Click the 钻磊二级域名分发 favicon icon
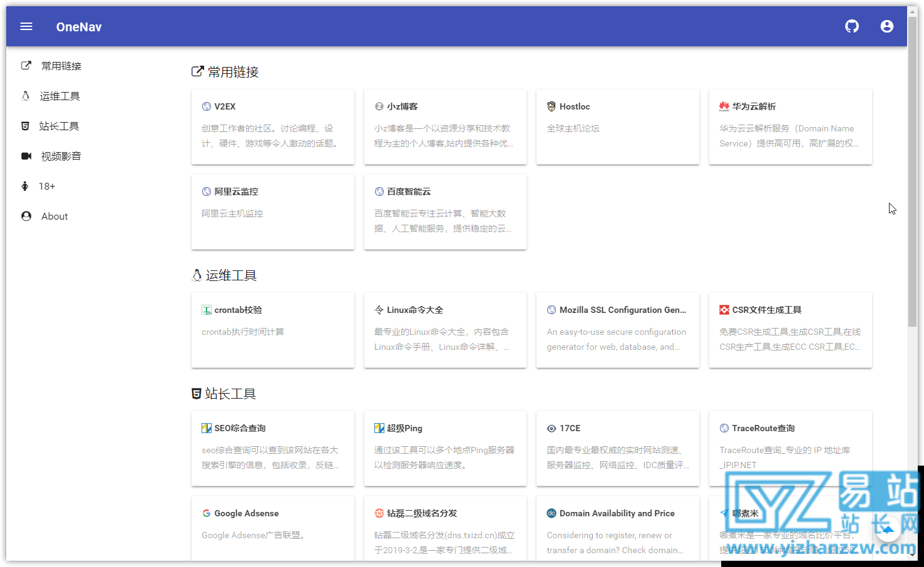The image size is (924, 567). [379, 513]
